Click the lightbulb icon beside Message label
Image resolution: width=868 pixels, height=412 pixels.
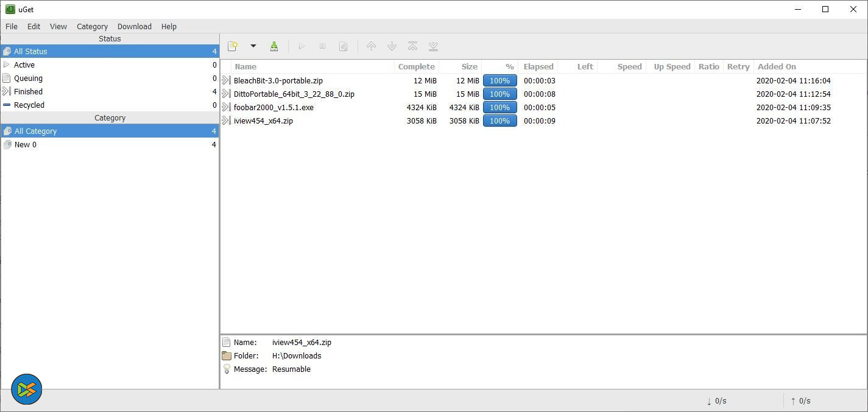227,369
